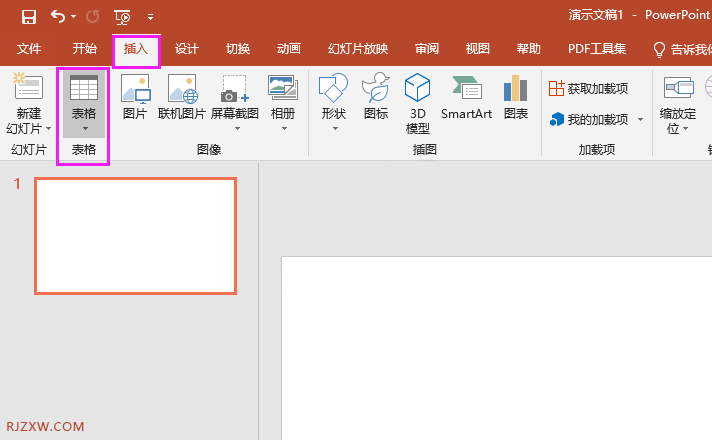Viewport: 712px width, 440px height.
Task: Save the presentation with the floppy disk icon
Action: click(29, 17)
